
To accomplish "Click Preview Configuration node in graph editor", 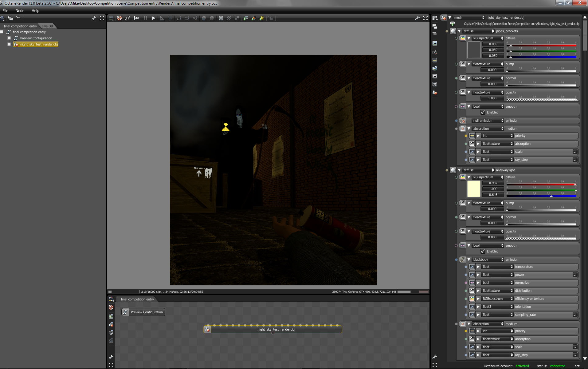I will pos(143,312).
